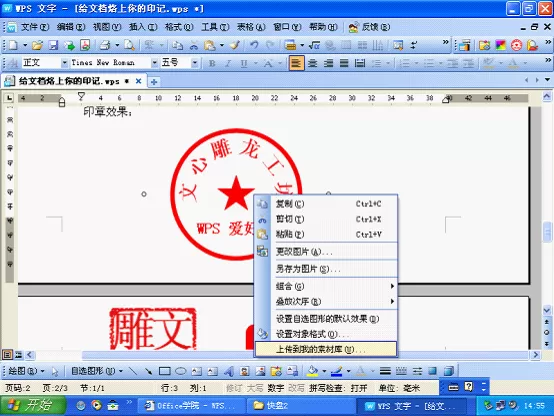Open 表格 menu
This screenshot has height=416, width=554.
251,27
